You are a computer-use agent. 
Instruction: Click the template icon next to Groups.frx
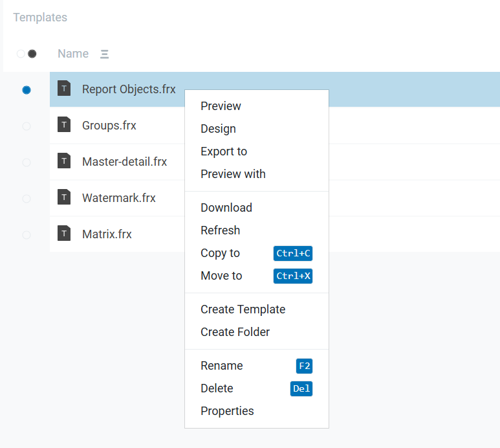pyautogui.click(x=64, y=125)
